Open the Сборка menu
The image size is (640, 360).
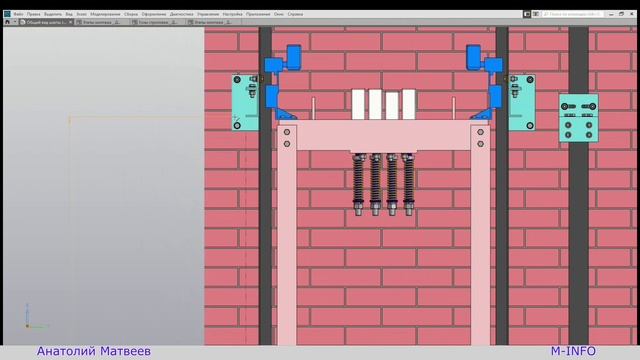click(131, 14)
